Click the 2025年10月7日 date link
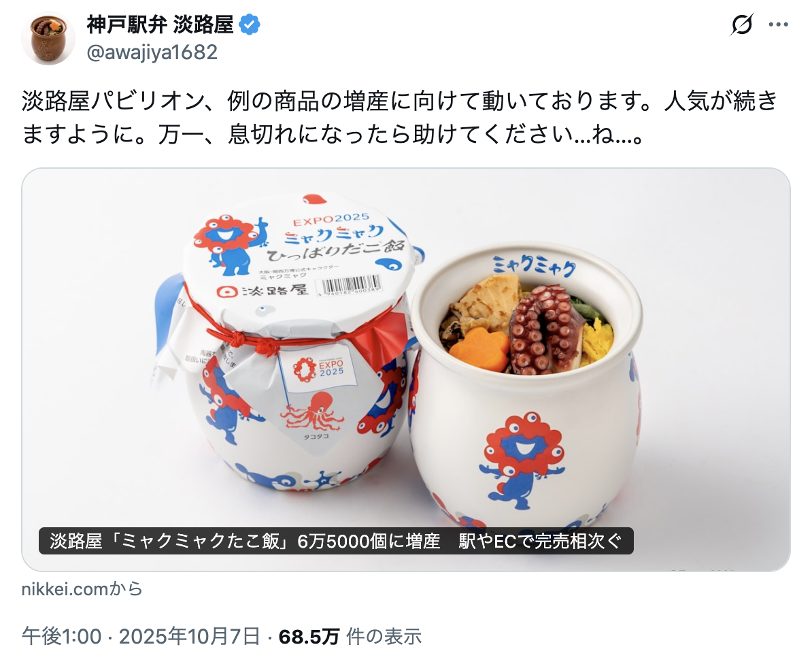 190,636
